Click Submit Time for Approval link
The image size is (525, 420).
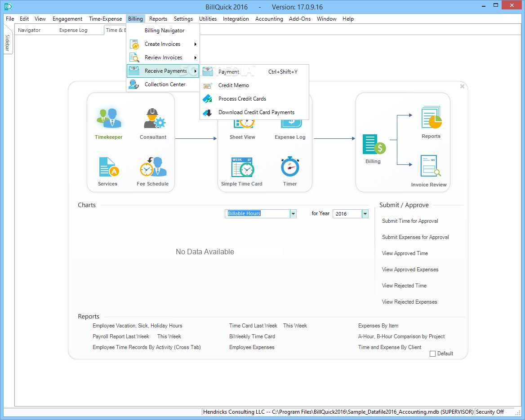click(x=410, y=221)
